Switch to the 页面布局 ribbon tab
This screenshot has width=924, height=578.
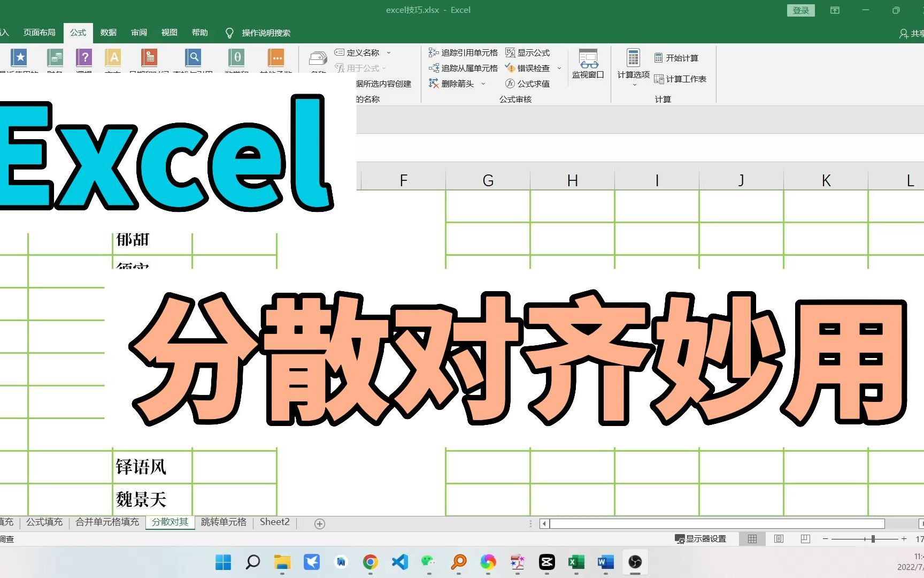pos(39,33)
